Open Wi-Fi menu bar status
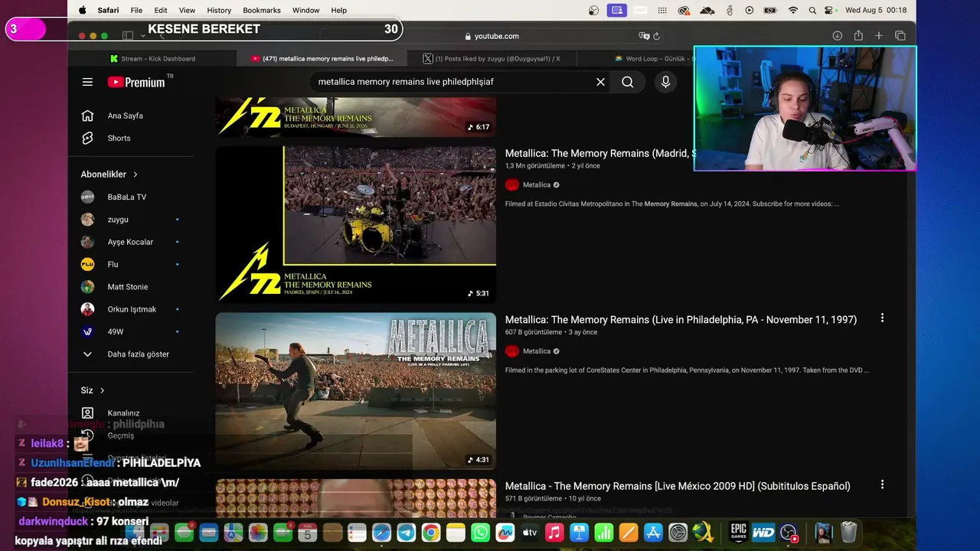Viewport: 980px width, 551px height. click(x=793, y=10)
